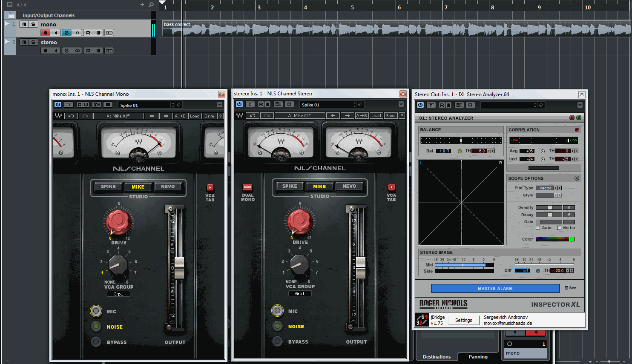The height and width of the screenshot is (364, 632).
Task: Open track list menu icon
Action: tap(9, 5)
